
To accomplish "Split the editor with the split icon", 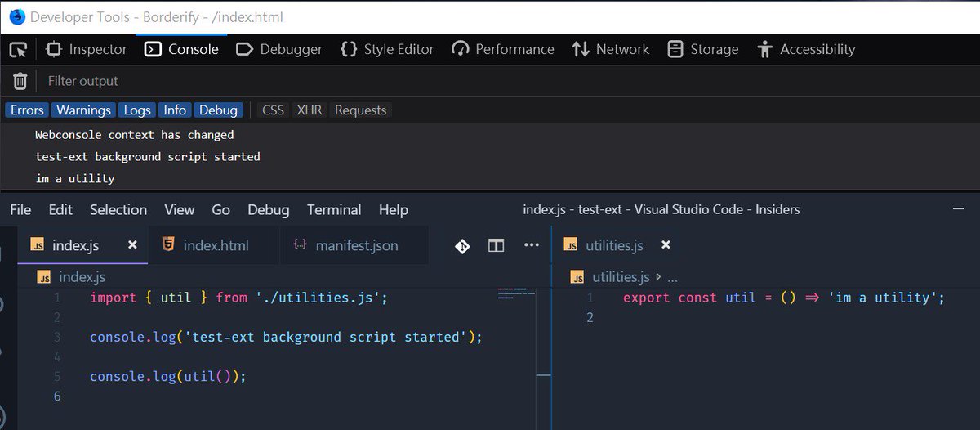I will (x=496, y=245).
